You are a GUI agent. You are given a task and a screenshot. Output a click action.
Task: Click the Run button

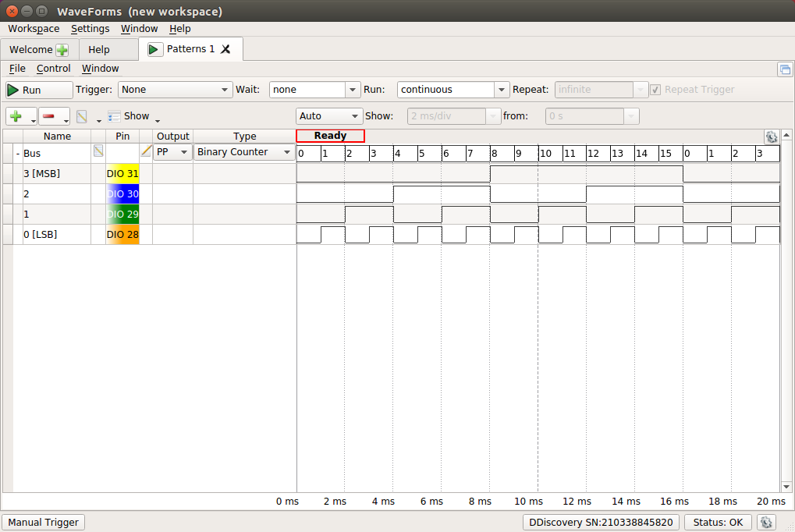[x=39, y=90]
